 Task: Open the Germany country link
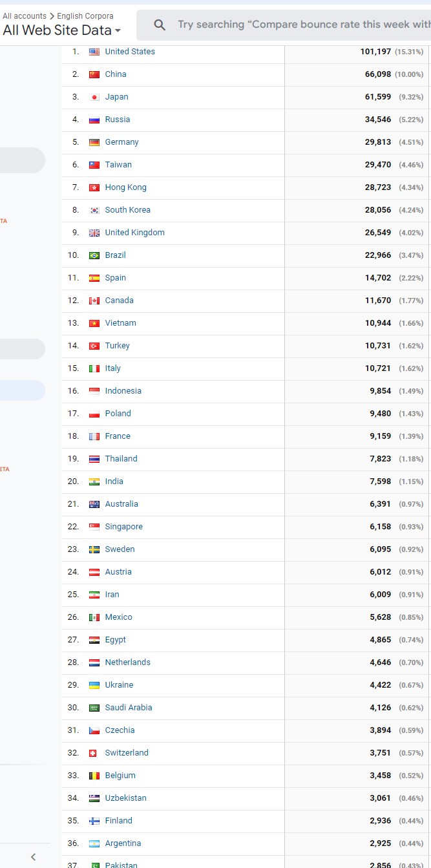pyautogui.click(x=121, y=142)
